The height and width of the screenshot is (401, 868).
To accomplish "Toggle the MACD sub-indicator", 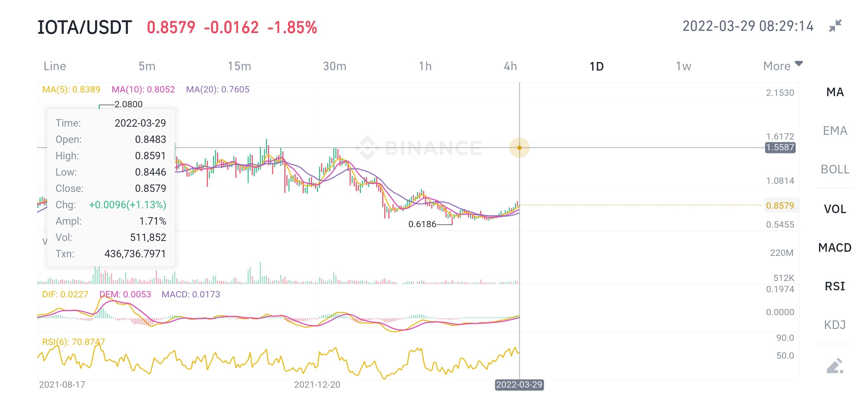I will (x=835, y=248).
